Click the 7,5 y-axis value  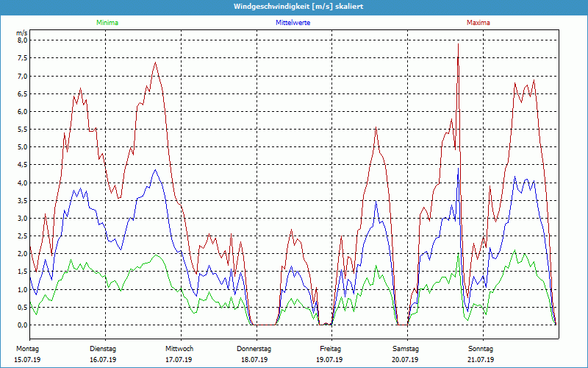tap(23, 58)
